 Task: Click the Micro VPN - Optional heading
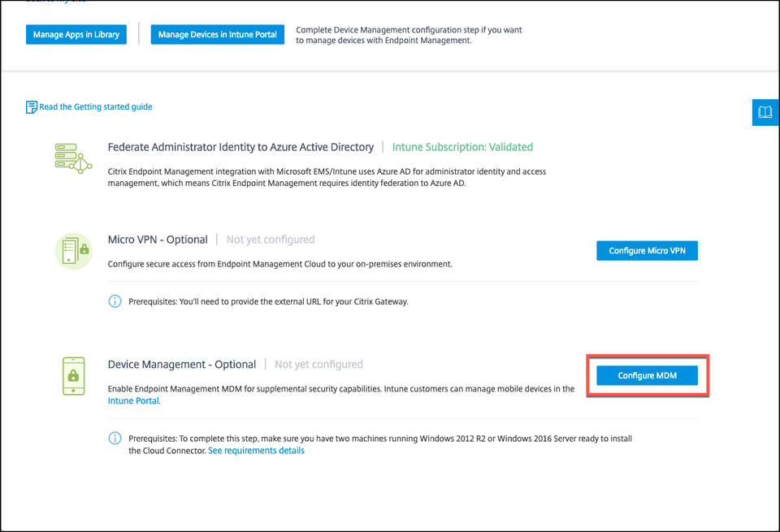point(158,239)
